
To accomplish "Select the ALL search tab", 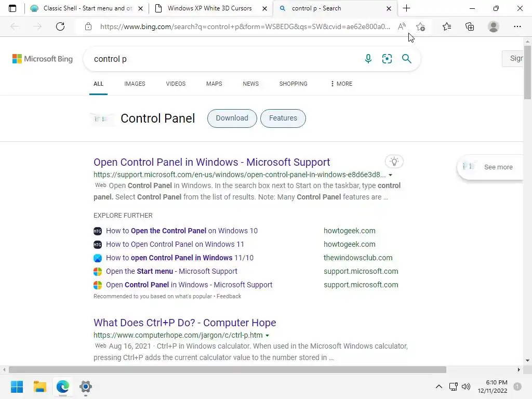I will pyautogui.click(x=98, y=84).
